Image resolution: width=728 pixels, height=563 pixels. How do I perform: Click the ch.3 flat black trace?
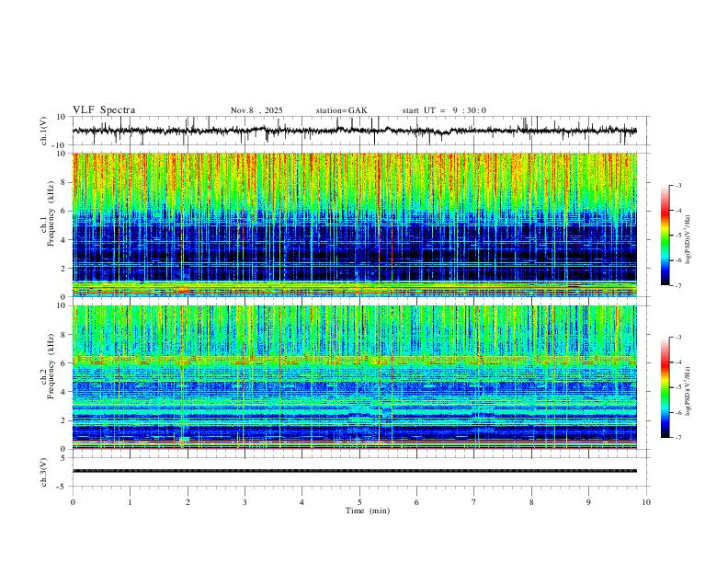(355, 471)
